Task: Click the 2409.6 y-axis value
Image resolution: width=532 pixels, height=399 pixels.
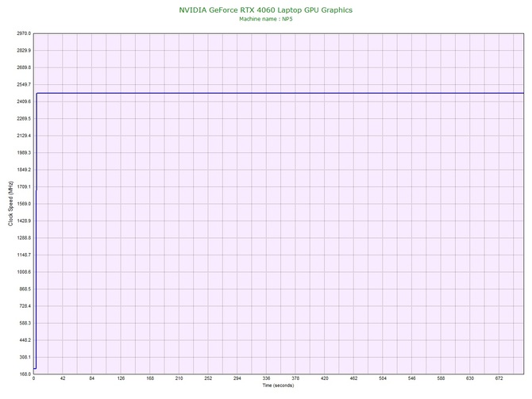Action: (x=24, y=102)
